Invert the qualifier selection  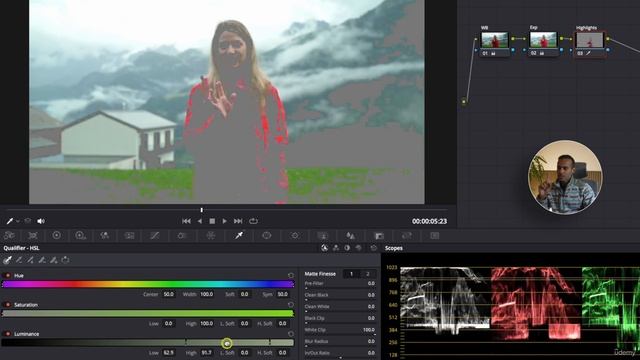coord(65,260)
